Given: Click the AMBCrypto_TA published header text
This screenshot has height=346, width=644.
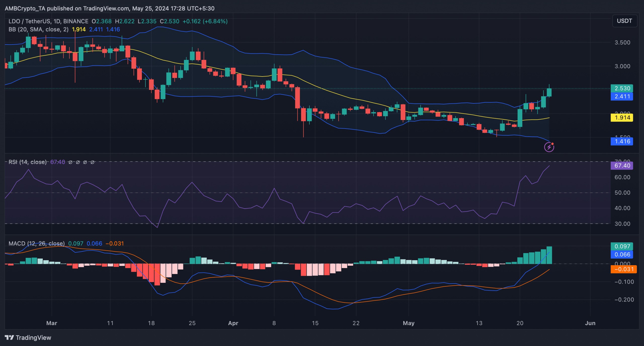Looking at the screenshot, I should click(109, 8).
